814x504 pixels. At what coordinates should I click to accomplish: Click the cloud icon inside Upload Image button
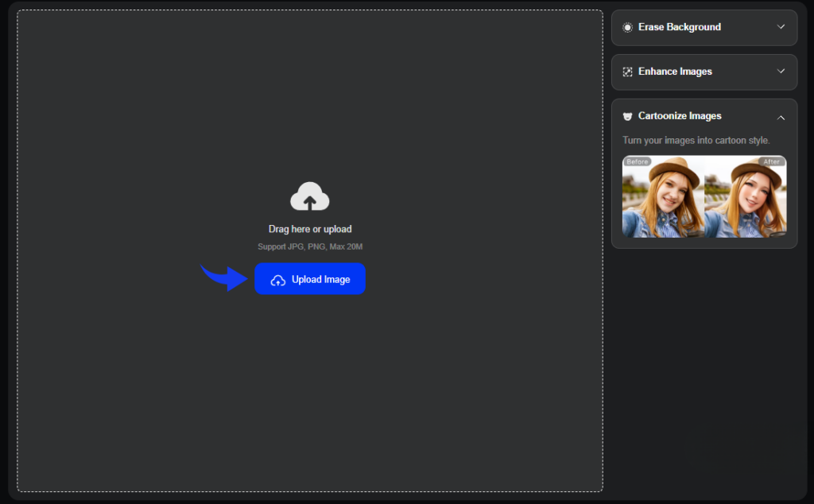tap(277, 279)
